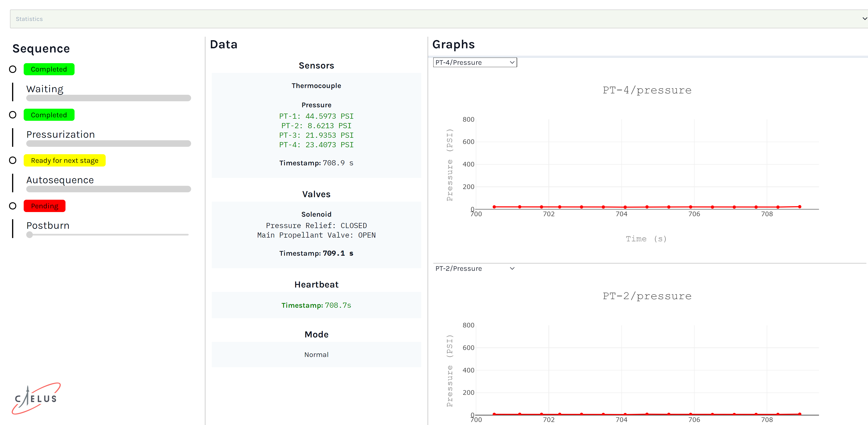Image resolution: width=868 pixels, height=425 pixels.
Task: Click the Autosequence progress bar
Action: [x=108, y=189]
